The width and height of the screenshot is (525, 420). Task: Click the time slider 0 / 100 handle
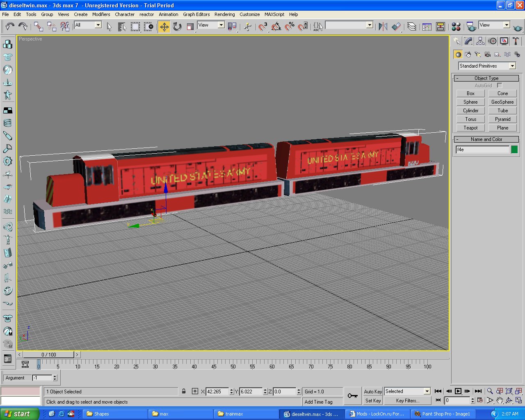point(49,354)
